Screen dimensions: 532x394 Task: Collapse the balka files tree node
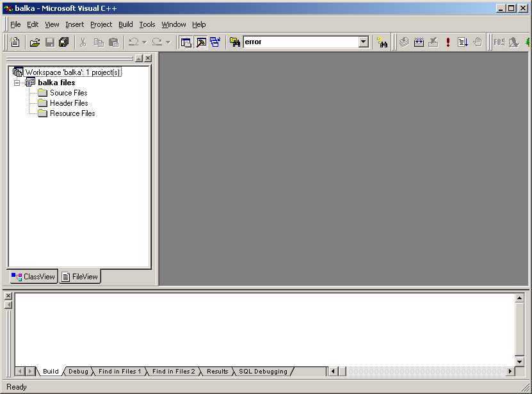[x=17, y=83]
